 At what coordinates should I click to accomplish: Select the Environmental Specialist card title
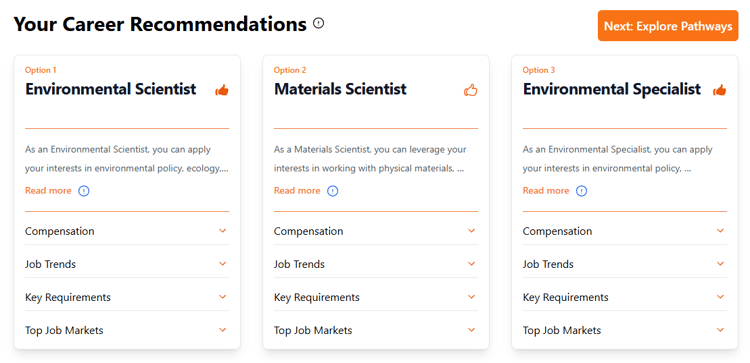pyautogui.click(x=612, y=89)
